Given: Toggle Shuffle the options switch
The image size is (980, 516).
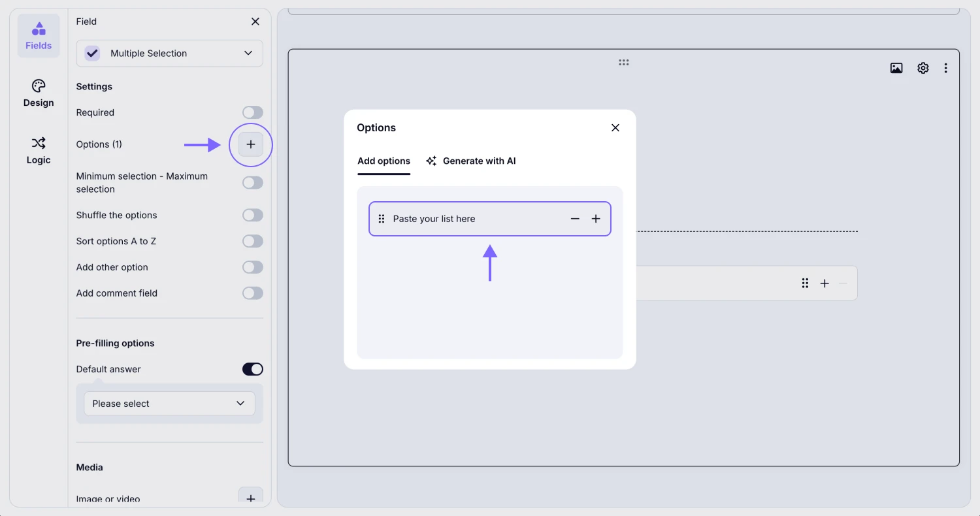Looking at the screenshot, I should pyautogui.click(x=252, y=215).
